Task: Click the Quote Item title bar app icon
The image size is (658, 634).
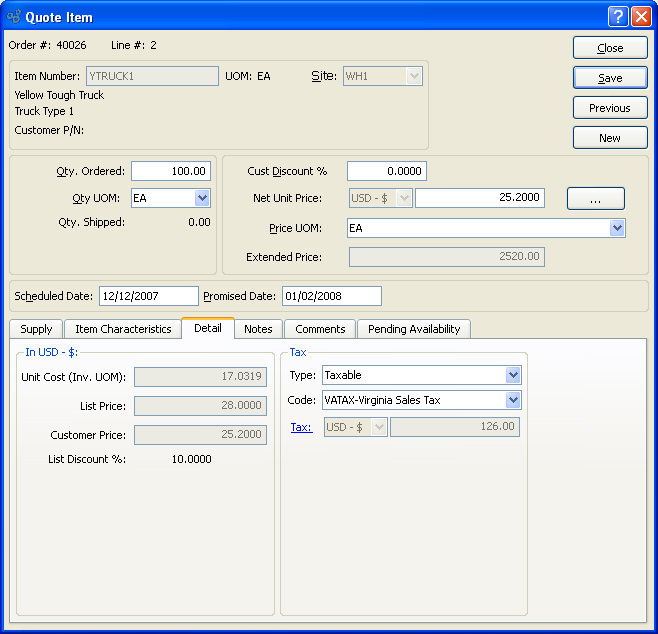Action: [x=15, y=16]
